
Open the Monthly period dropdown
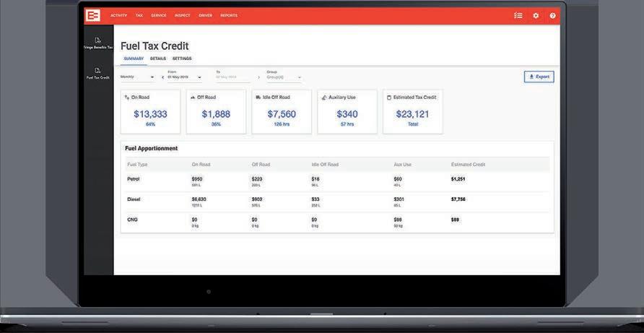[x=137, y=77]
